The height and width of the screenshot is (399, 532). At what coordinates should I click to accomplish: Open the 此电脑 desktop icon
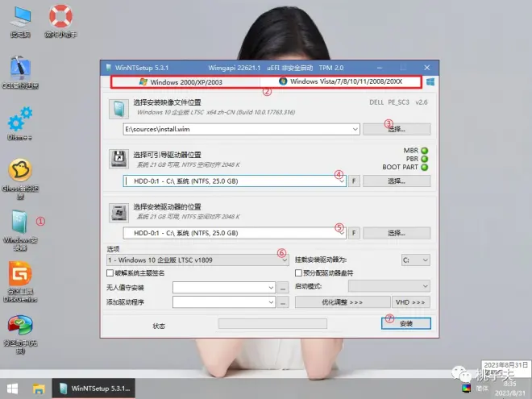(20, 22)
